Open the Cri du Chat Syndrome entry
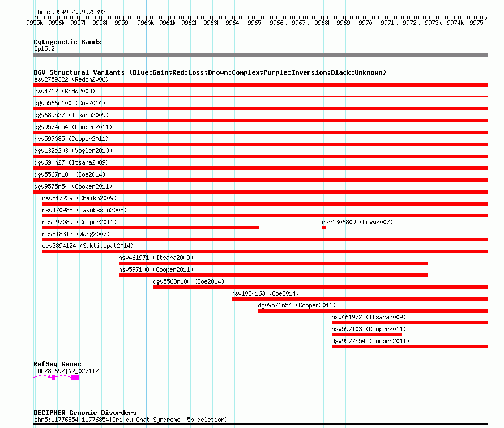This screenshot has width=504, height=428. click(x=131, y=420)
